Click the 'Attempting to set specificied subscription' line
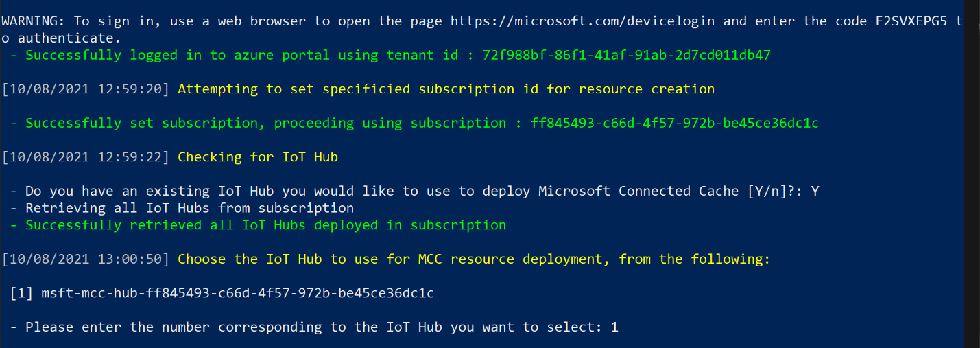Image resolution: width=980 pixels, height=348 pixels. 446,89
